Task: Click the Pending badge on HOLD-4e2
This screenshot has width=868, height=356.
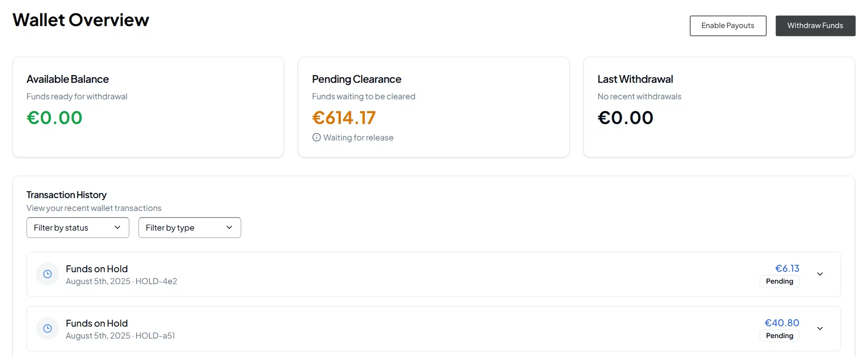Action: coord(779,281)
